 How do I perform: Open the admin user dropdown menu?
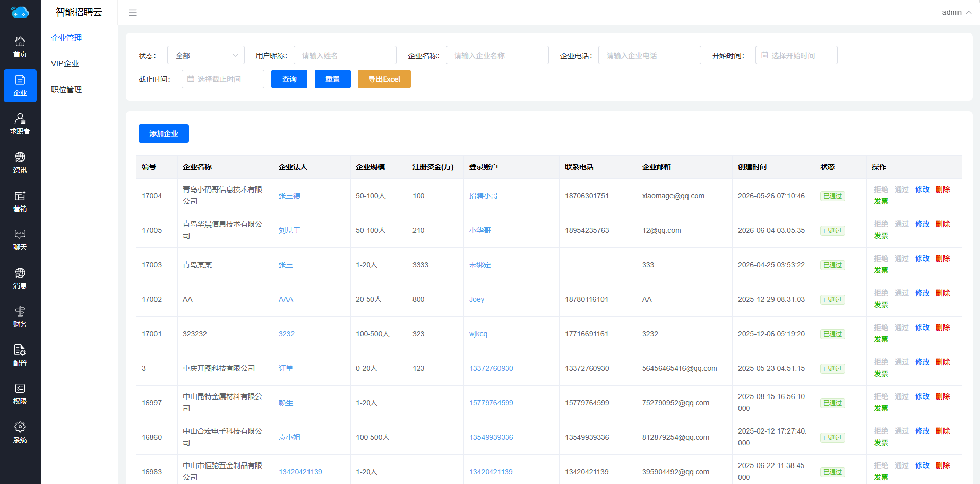point(956,12)
